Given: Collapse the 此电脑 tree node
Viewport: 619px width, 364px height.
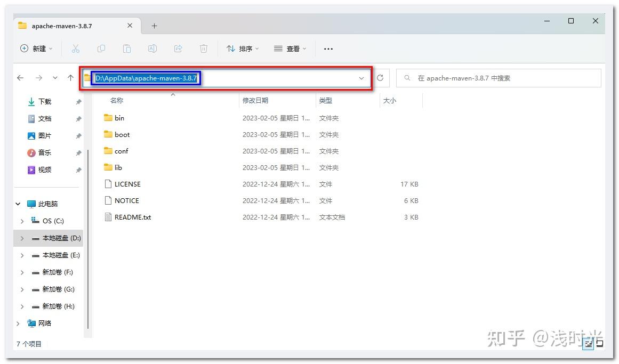Looking at the screenshot, I should (x=18, y=204).
